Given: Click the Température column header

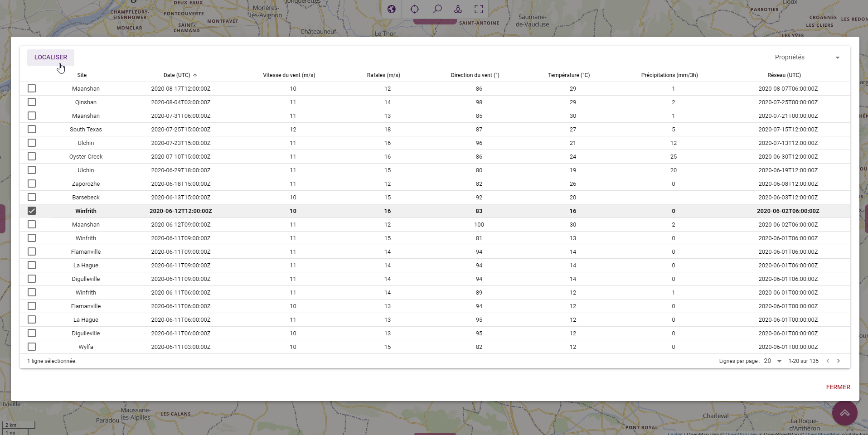Looking at the screenshot, I should click(x=570, y=75).
